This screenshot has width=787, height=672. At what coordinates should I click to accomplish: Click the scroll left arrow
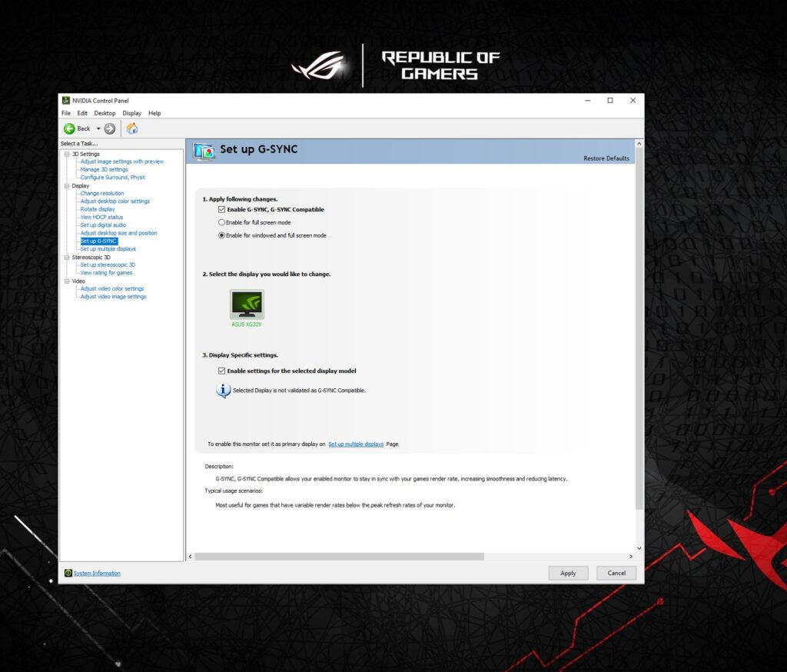(x=191, y=557)
